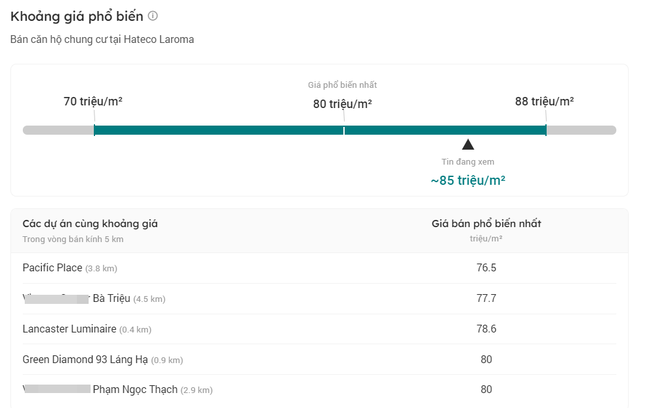This screenshot has width=645, height=408.
Task: Select the 78.6 price for Lancaster Luminaire
Action: pos(486,328)
